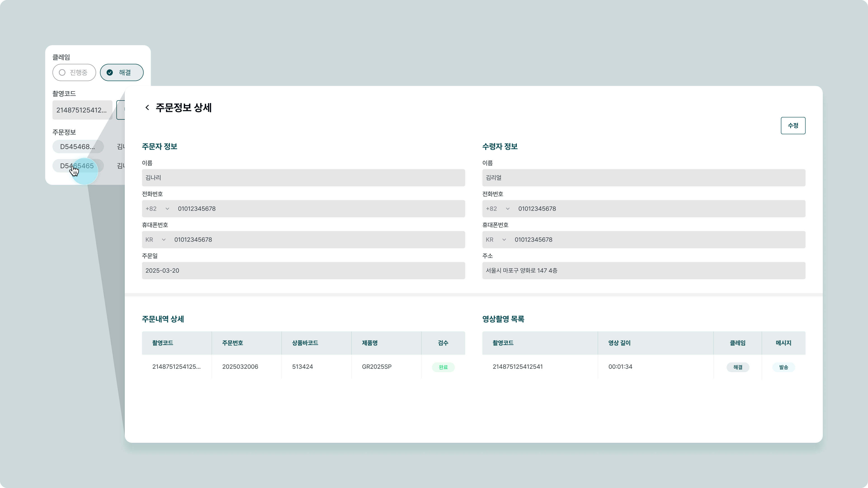868x488 pixels.
Task: Click the 발송 message badge
Action: tap(783, 367)
